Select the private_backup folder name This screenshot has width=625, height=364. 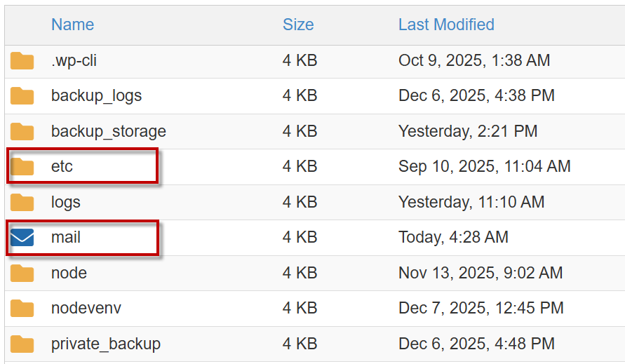pyautogui.click(x=106, y=344)
